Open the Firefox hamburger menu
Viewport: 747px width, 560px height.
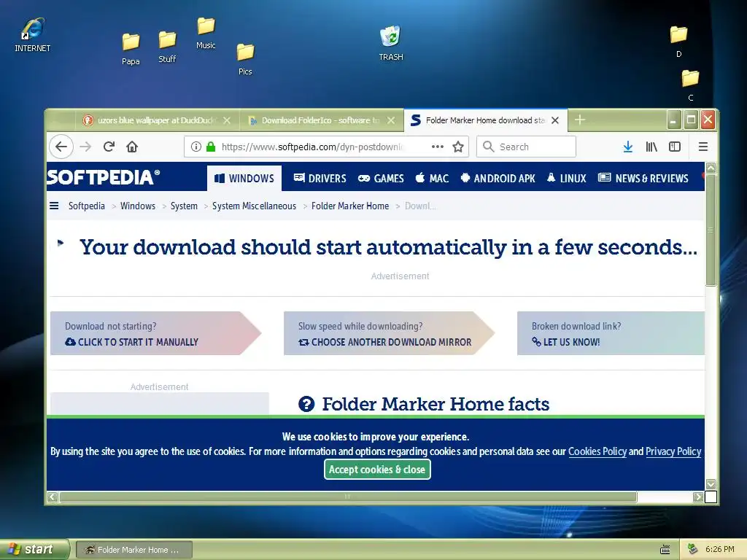point(703,147)
